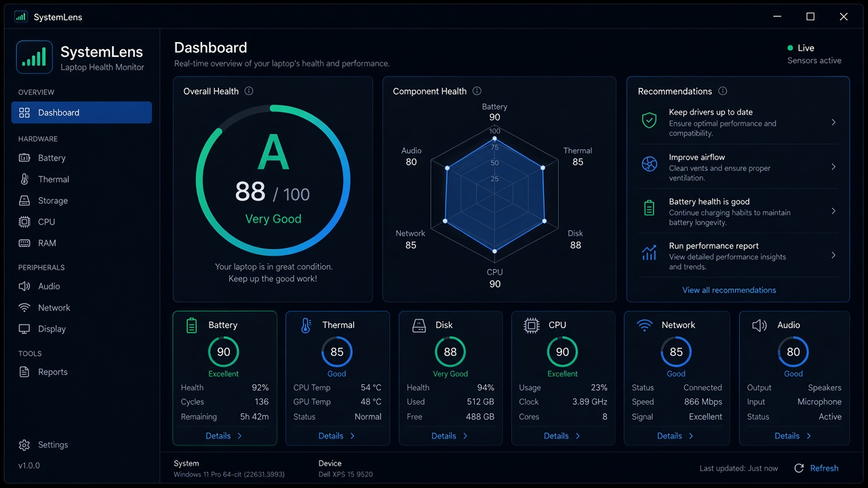Click the SystemLens icon in the title bar
The width and height of the screenshot is (868, 488).
click(x=20, y=17)
